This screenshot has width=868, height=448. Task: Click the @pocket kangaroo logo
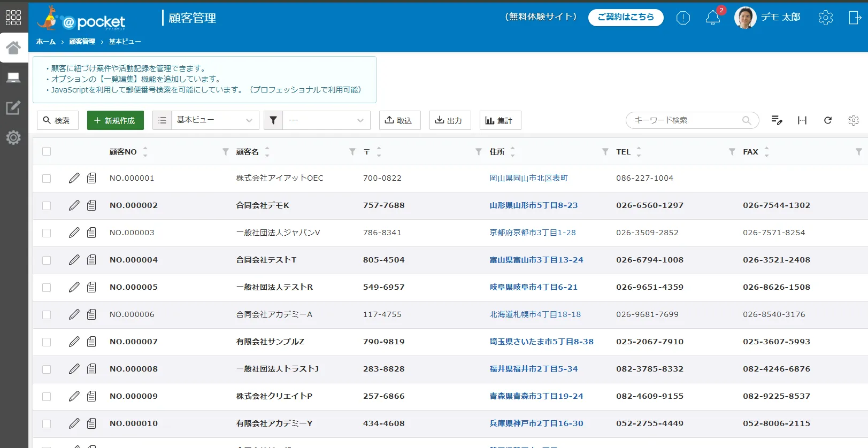[81, 19]
